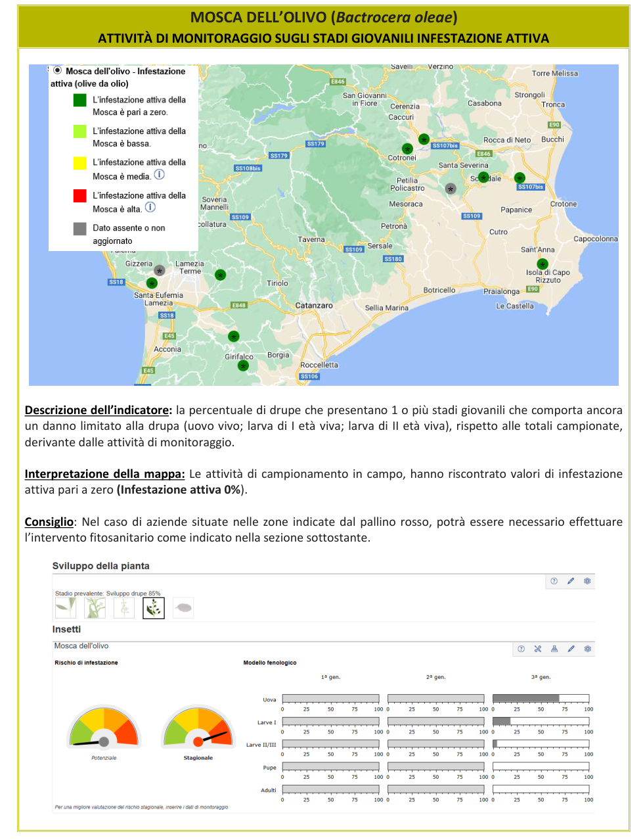The width and height of the screenshot is (643, 840).
Task: Click green marker left of SS107bis above Cotronei
Action: coord(424,139)
